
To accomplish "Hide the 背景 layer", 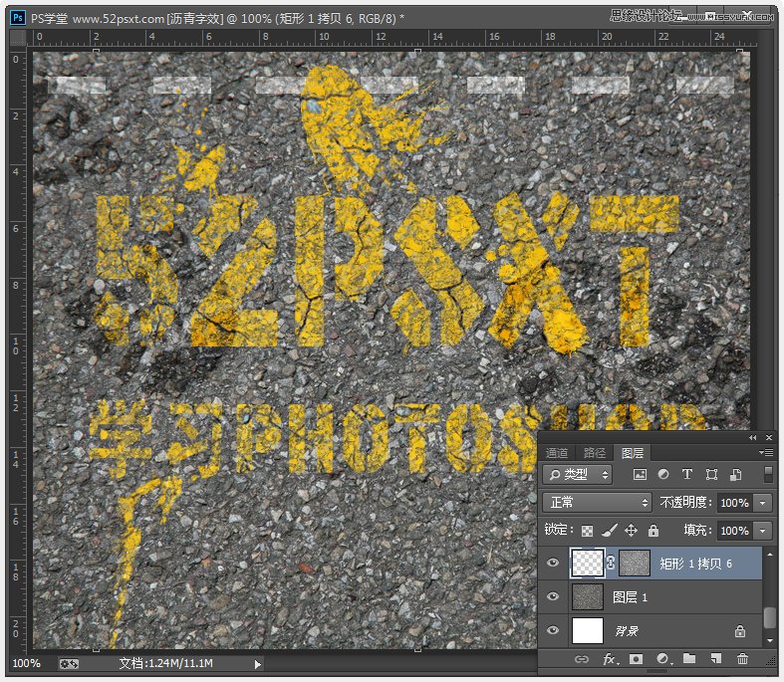I will [553, 630].
